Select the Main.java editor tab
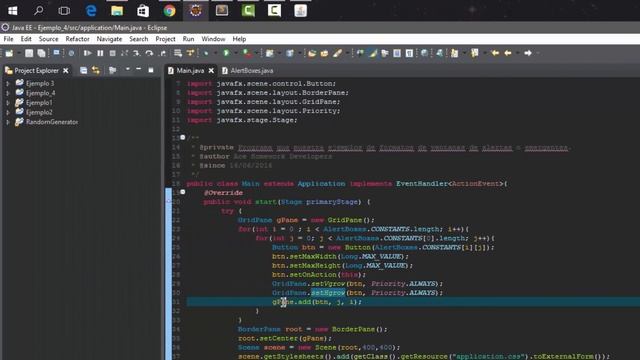Viewport: 640px width, 360px height. click(190, 71)
